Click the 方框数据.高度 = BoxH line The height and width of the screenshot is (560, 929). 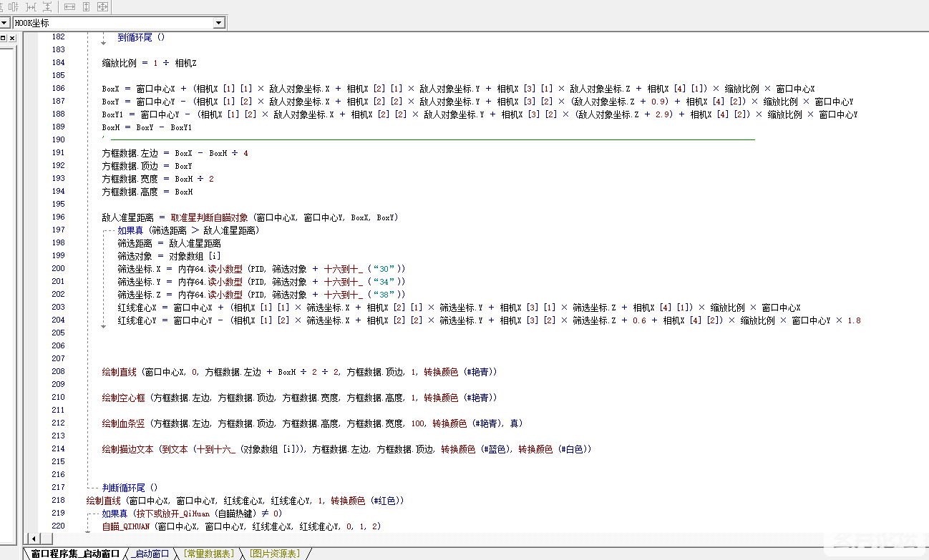147,192
